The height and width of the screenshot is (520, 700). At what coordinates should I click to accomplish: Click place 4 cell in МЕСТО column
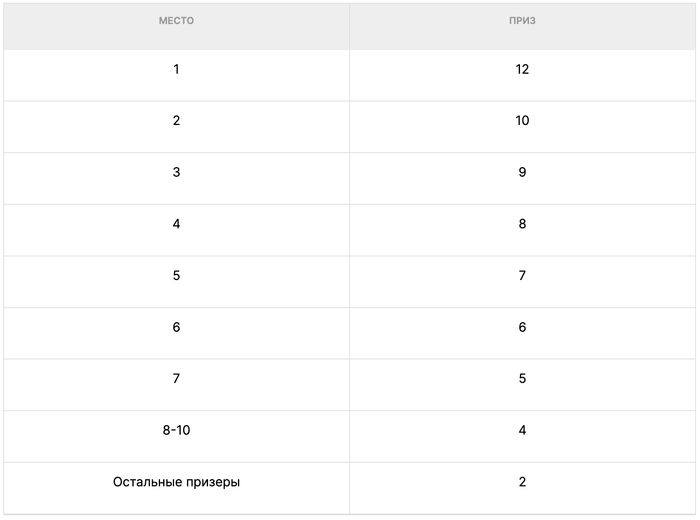[x=176, y=224]
